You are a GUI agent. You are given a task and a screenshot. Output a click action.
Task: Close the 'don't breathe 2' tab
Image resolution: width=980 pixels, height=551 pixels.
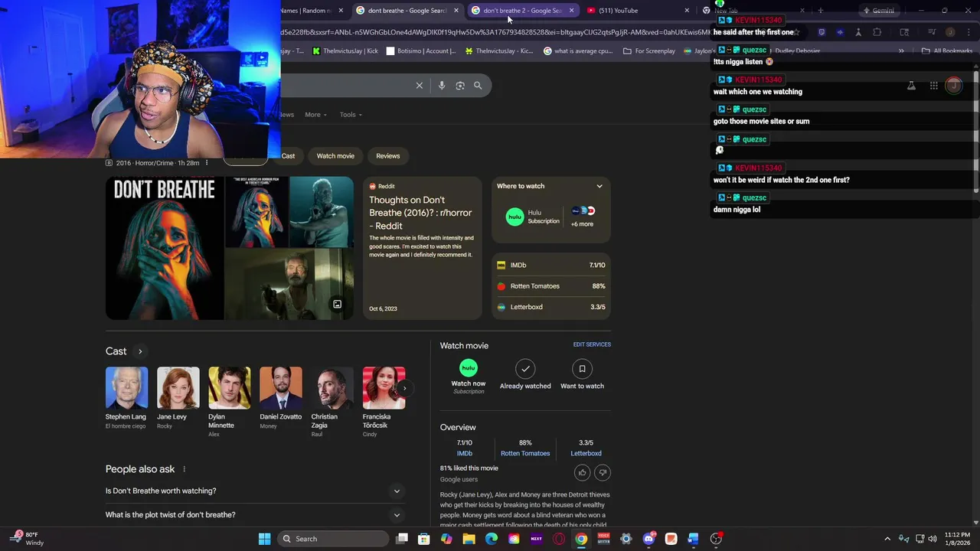click(x=571, y=11)
